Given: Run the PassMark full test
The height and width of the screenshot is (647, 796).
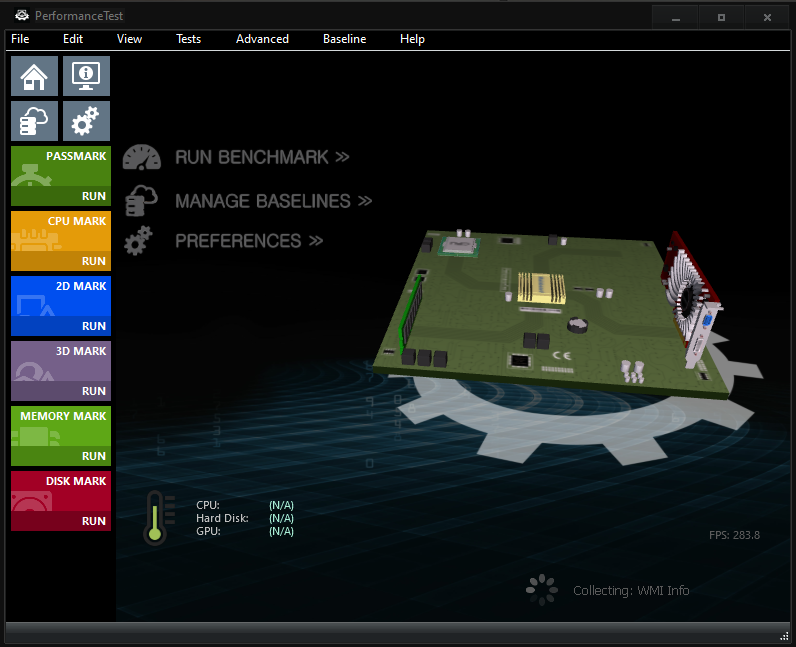Looking at the screenshot, I should [61, 196].
